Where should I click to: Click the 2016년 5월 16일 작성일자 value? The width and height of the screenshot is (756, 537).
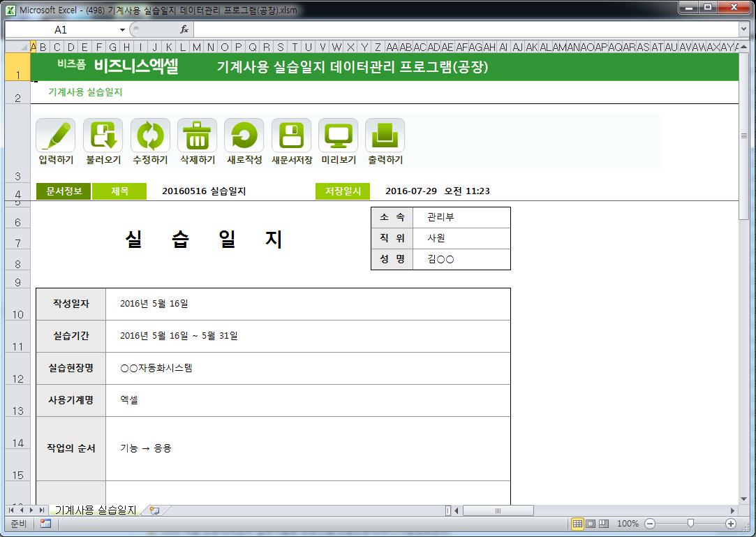click(x=154, y=304)
